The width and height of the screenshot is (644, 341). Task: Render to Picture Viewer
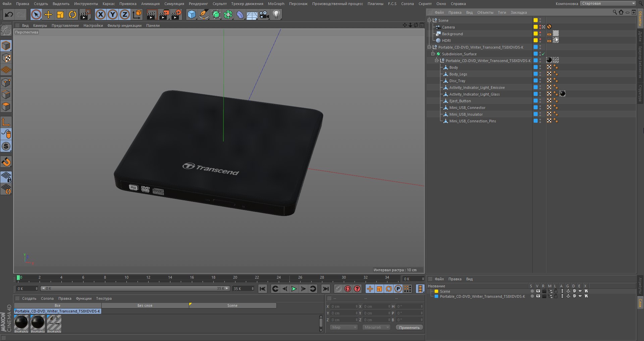pos(164,14)
